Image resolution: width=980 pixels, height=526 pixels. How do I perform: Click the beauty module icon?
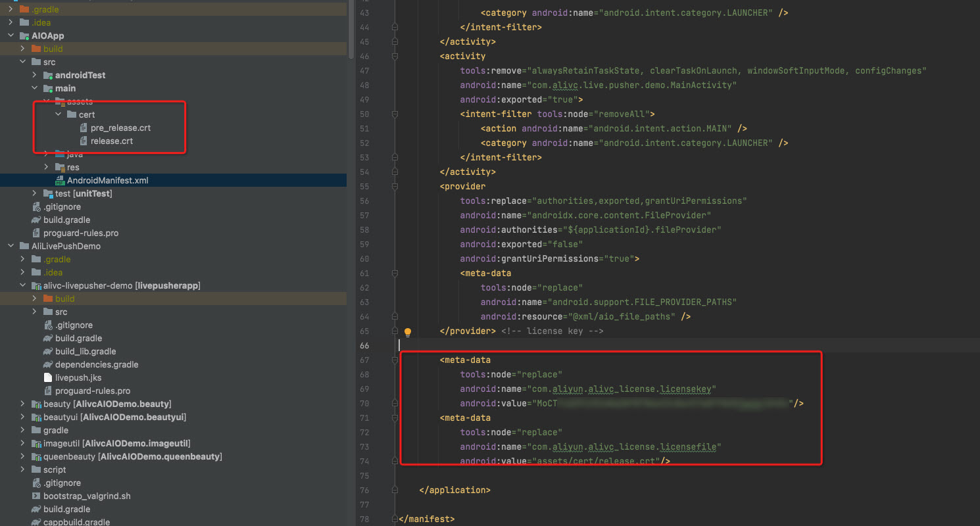(x=36, y=404)
